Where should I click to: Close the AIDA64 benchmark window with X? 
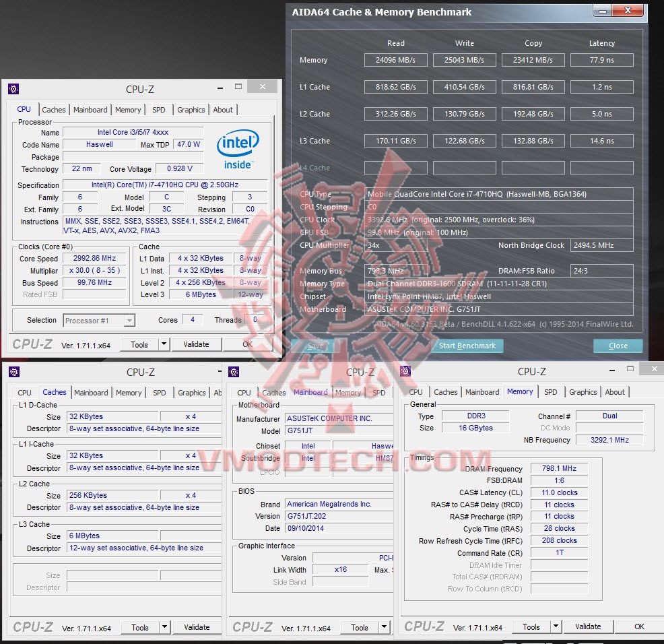tap(628, 11)
